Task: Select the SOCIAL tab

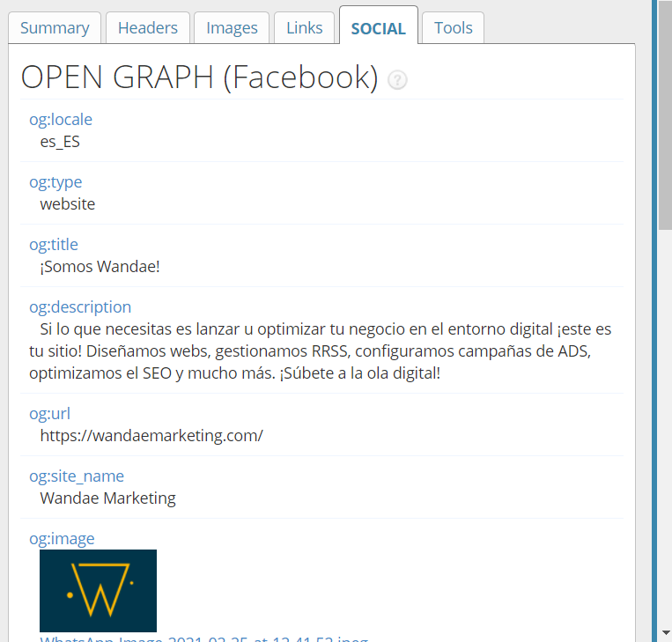Action: click(379, 28)
